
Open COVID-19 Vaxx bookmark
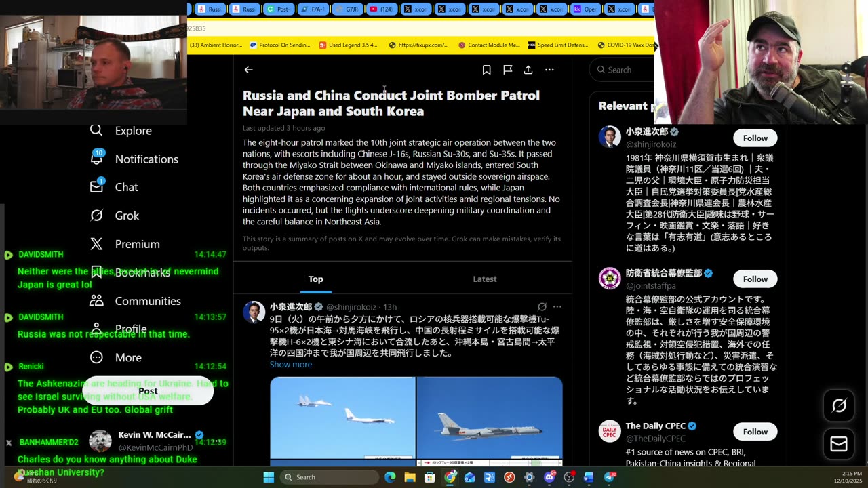tap(625, 45)
